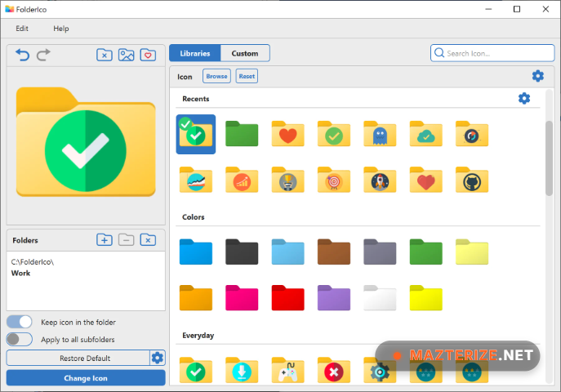Image resolution: width=561 pixels, height=392 pixels.
Task: Select the bright yellow folder color
Action: pos(425,298)
